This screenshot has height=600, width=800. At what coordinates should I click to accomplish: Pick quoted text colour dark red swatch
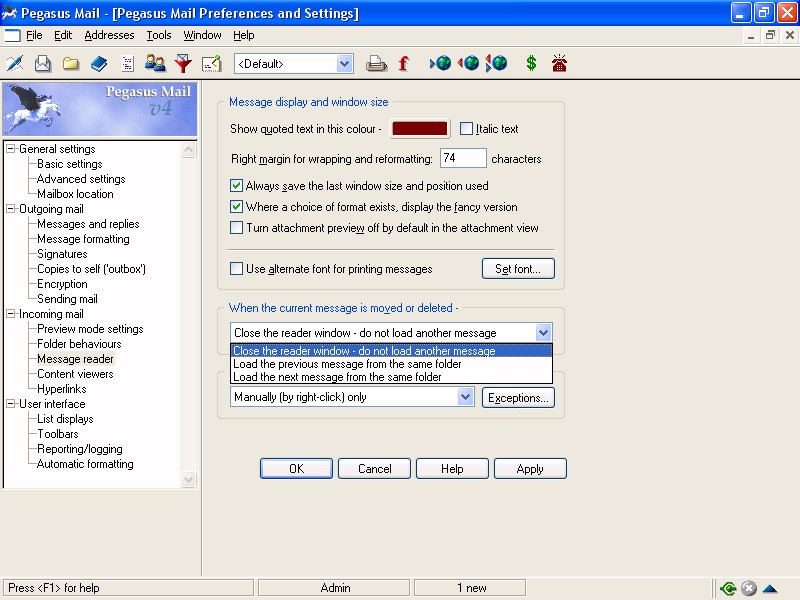420,129
